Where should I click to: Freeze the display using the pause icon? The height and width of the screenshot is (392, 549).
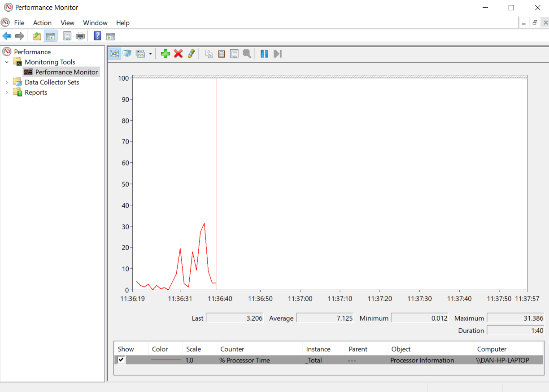(x=264, y=53)
